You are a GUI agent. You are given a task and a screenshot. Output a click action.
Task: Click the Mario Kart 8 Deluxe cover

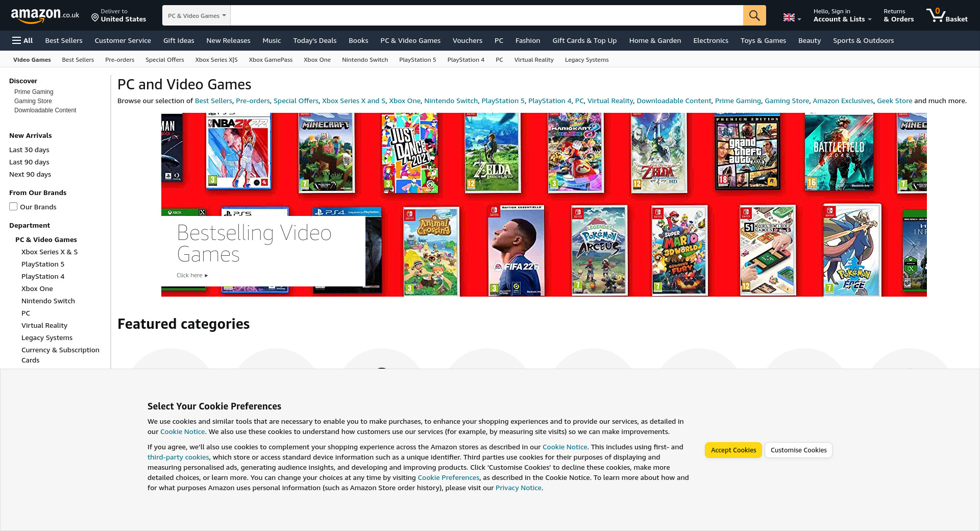pyautogui.click(x=575, y=153)
